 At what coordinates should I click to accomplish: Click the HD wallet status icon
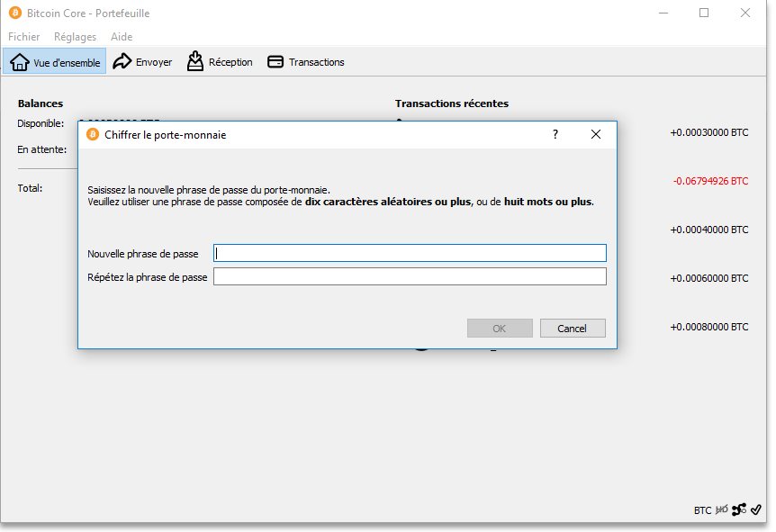click(722, 509)
